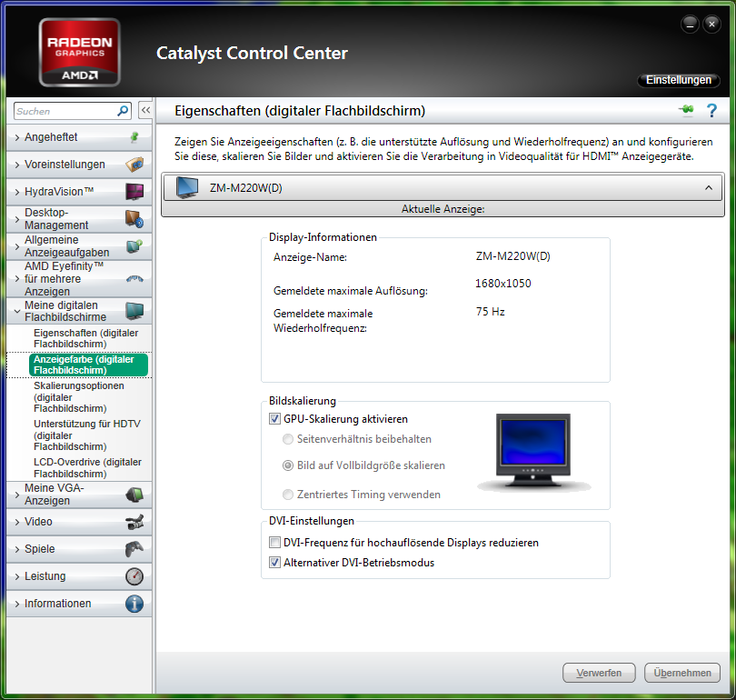The width and height of the screenshot is (736, 700).
Task: Click the Leistung gauge icon
Action: (x=134, y=576)
